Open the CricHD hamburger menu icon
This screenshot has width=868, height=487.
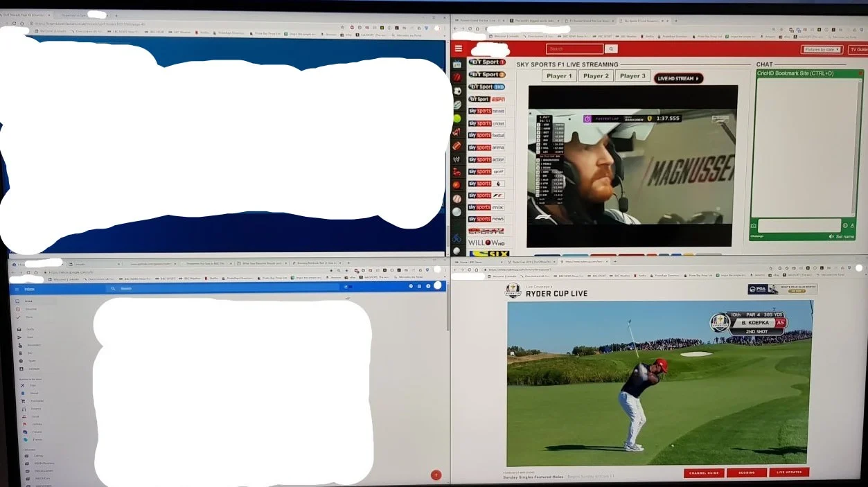pos(458,49)
